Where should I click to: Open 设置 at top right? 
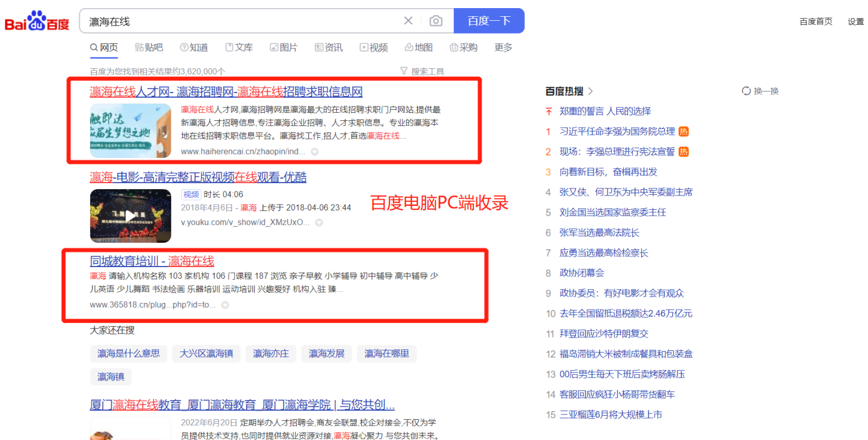(856, 21)
